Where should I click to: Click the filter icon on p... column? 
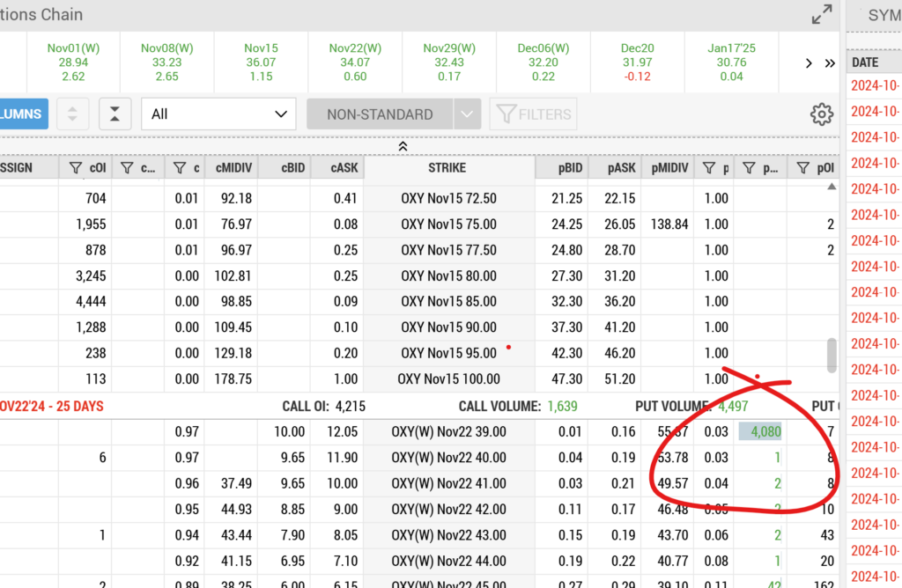coord(749,168)
